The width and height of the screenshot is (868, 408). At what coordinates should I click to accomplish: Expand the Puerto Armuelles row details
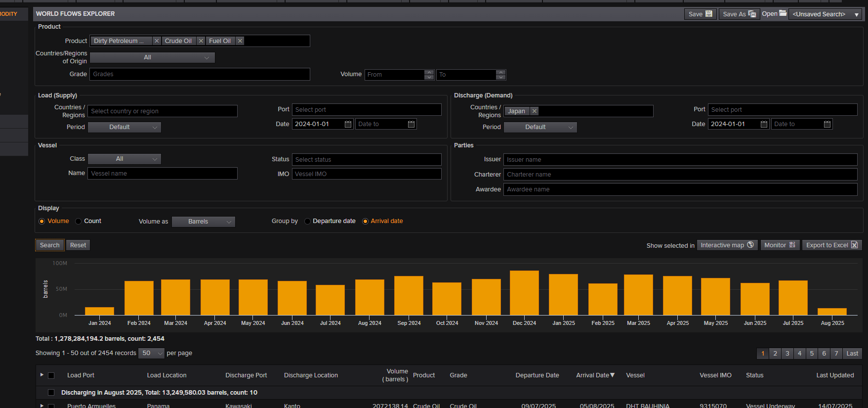(x=42, y=406)
